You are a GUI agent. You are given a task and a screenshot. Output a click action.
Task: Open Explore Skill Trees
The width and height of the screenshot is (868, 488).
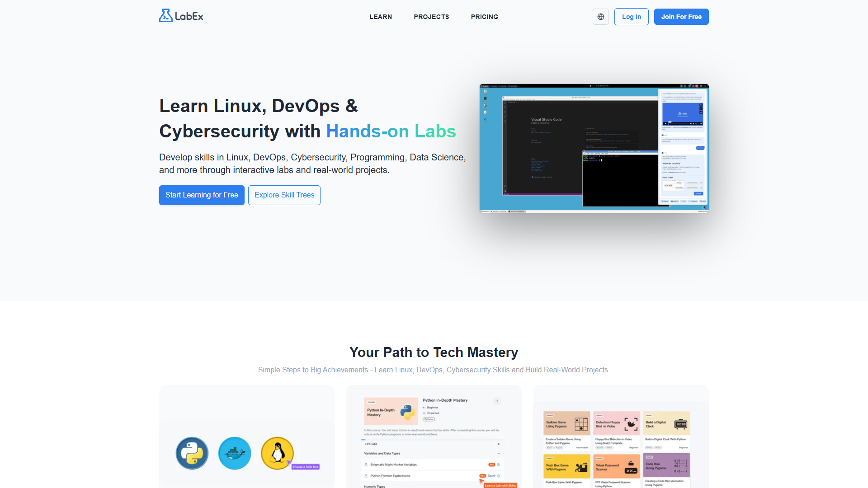click(284, 195)
